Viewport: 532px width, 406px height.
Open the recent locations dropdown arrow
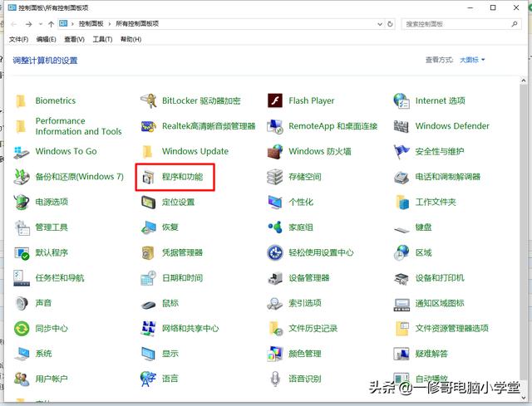coord(41,24)
